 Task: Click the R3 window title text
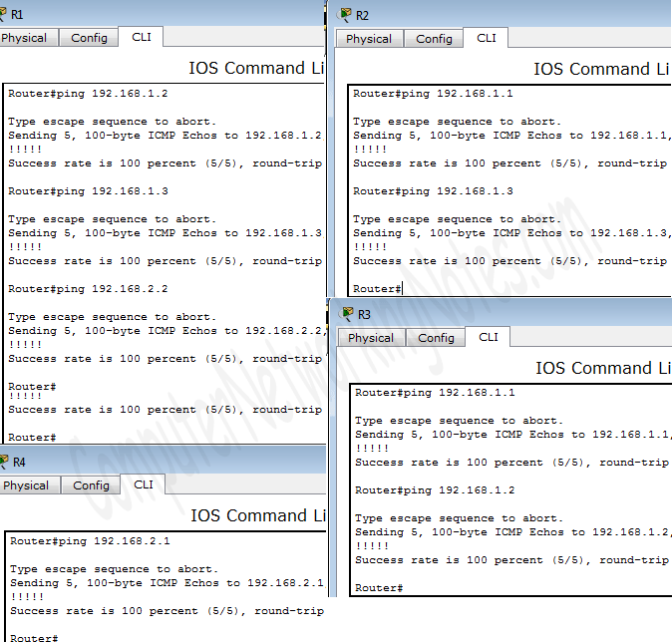tap(364, 315)
